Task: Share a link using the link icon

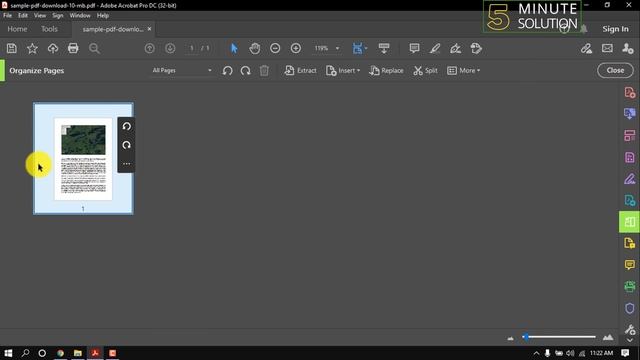Action: tap(587, 49)
